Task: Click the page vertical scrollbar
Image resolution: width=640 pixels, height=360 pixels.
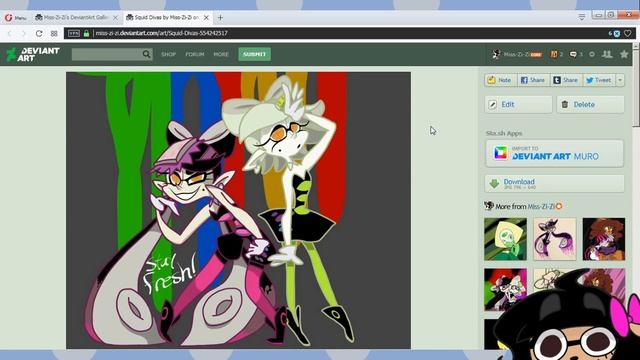Action: [x=636, y=88]
